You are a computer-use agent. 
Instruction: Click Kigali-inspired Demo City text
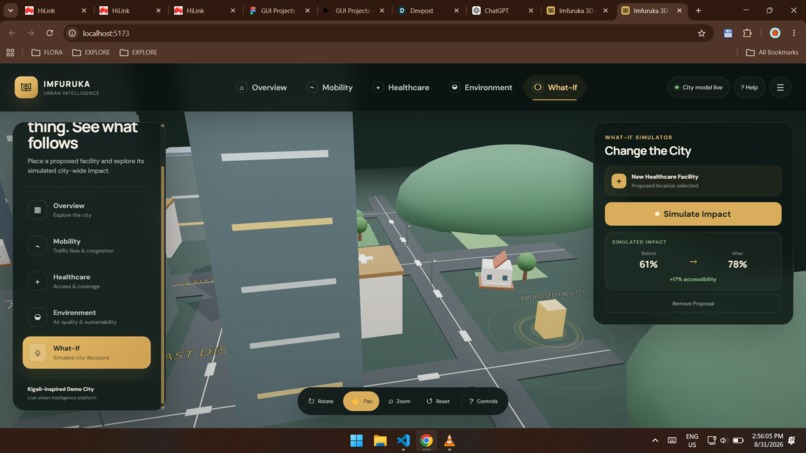[61, 389]
